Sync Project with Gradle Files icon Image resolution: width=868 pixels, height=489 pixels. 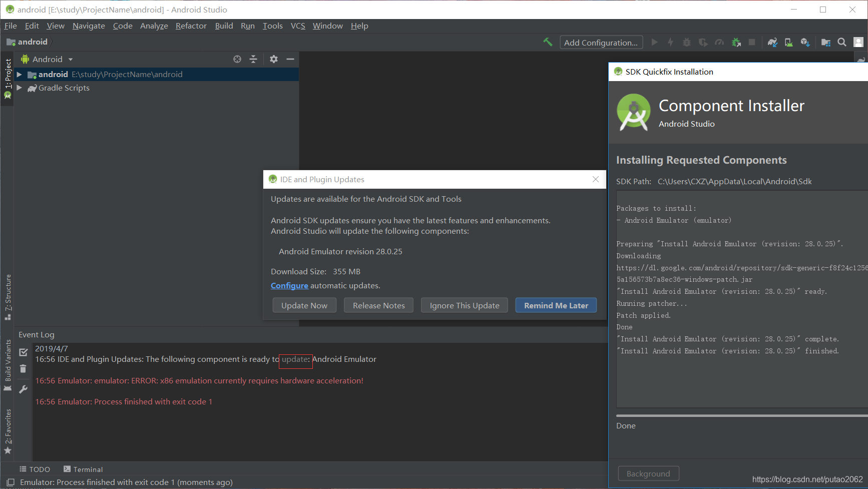click(x=772, y=43)
